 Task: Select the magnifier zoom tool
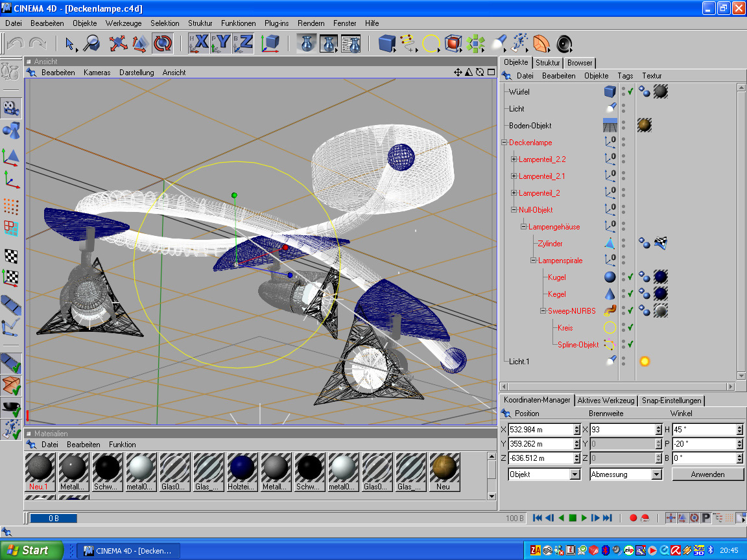point(91,43)
